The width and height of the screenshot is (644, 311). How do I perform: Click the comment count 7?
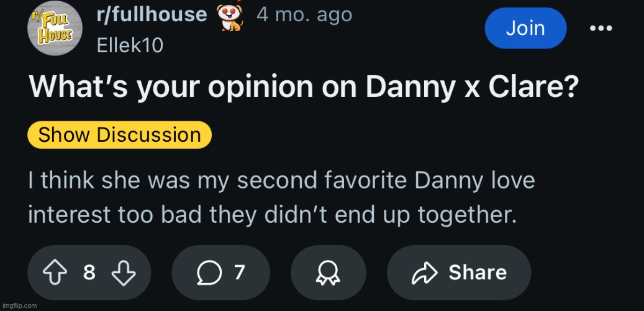pos(239,272)
